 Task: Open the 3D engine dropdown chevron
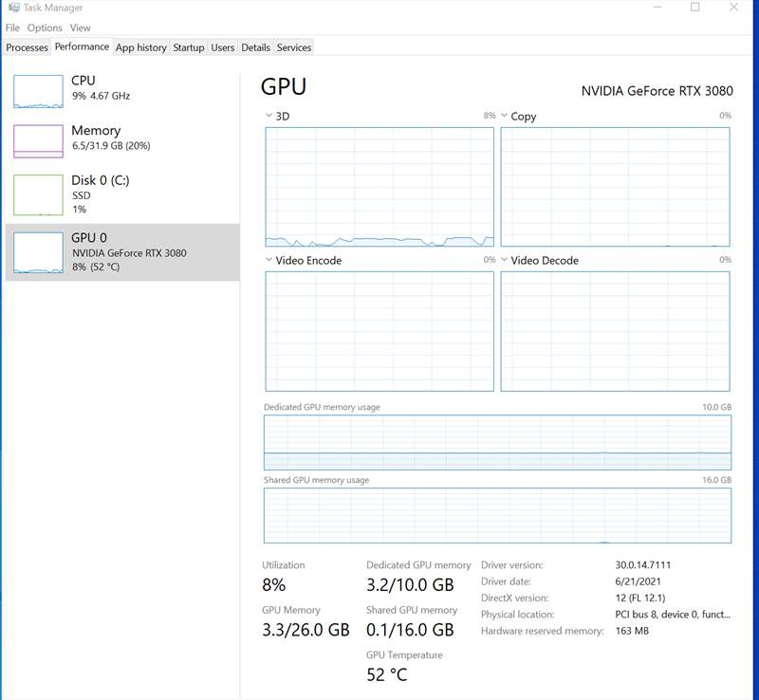click(268, 115)
